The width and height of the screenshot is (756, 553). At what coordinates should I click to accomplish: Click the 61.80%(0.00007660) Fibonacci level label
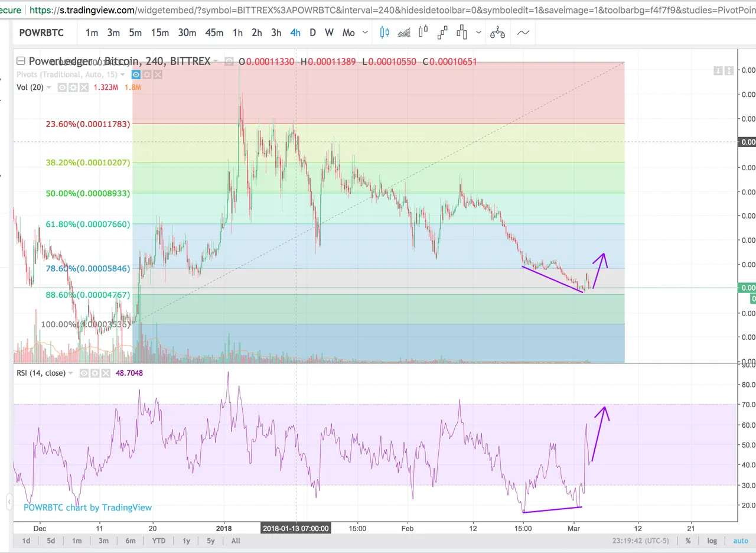coord(87,224)
